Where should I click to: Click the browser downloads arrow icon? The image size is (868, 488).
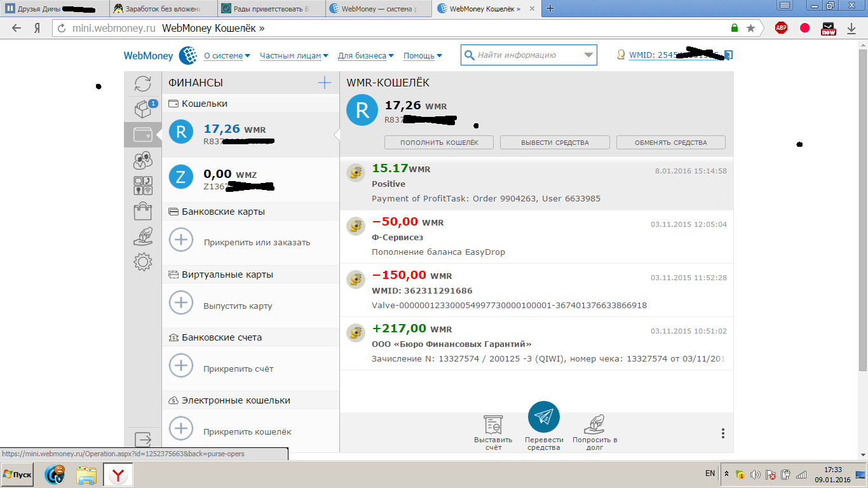coord(851,28)
